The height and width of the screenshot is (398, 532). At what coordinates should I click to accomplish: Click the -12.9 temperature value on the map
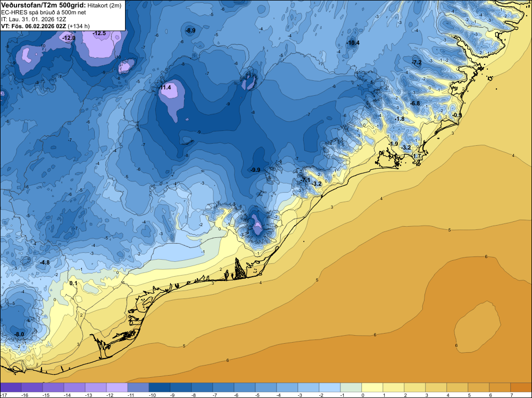click(69, 38)
